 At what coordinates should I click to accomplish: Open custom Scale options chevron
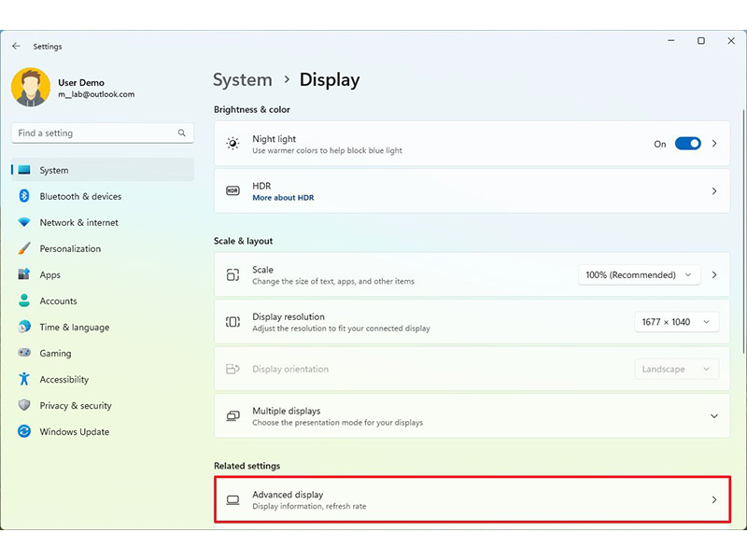pos(714,274)
